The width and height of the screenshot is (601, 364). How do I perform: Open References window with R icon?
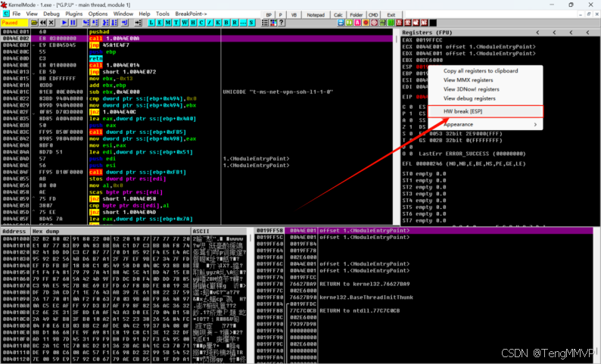[x=235, y=23]
